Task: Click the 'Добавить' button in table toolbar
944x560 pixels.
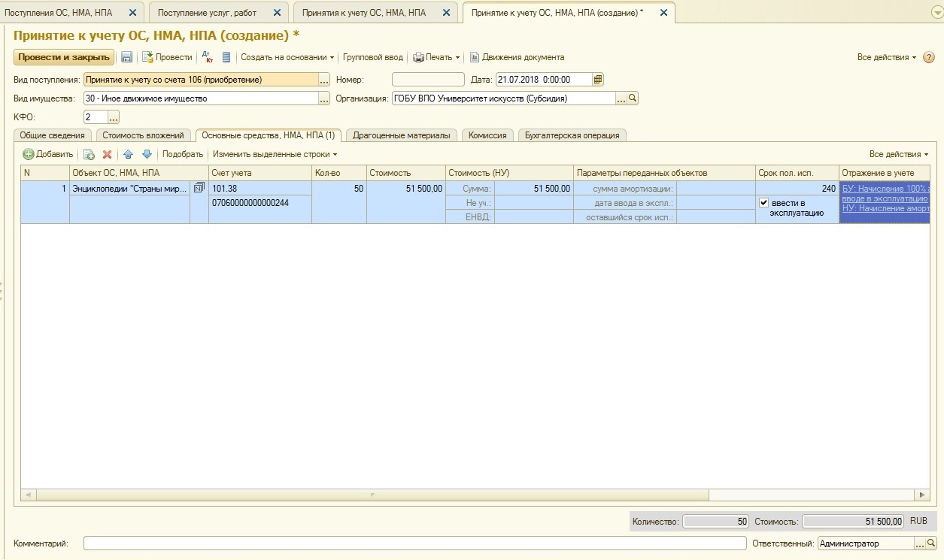Action: click(48, 154)
